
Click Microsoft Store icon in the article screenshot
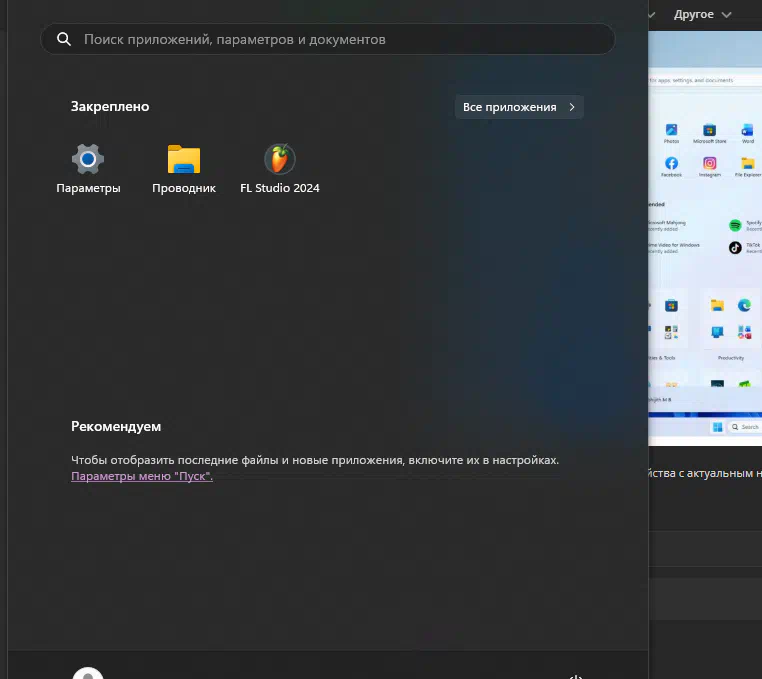click(x=709, y=130)
